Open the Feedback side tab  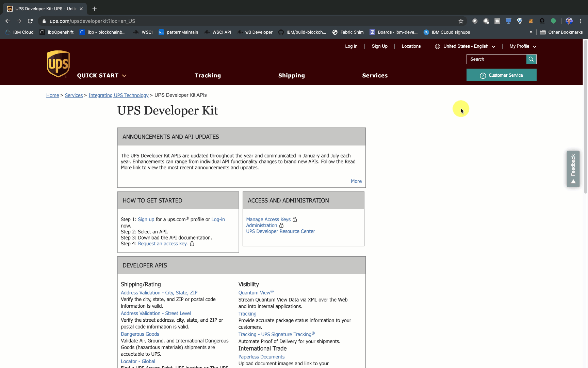pyautogui.click(x=573, y=169)
